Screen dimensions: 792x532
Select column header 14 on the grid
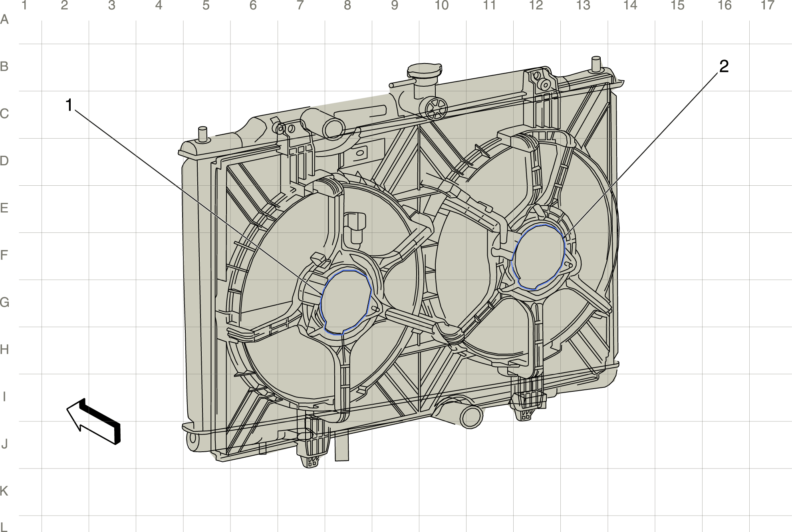point(630,6)
